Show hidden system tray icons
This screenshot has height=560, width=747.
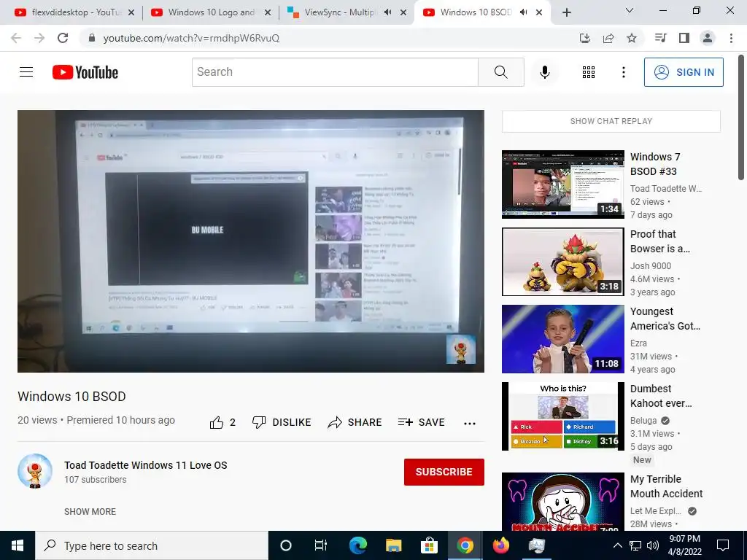617,545
